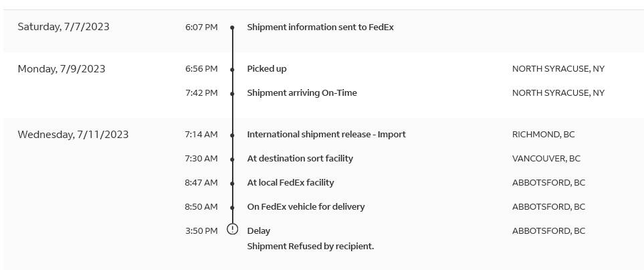Click the At destination sort facility dot

coord(232,159)
